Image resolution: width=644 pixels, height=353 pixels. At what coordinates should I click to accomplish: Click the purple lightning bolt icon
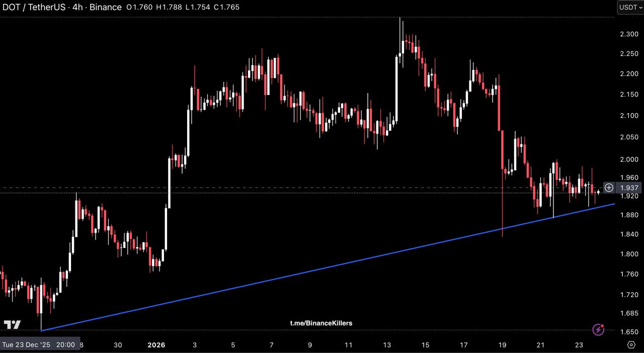point(598,329)
